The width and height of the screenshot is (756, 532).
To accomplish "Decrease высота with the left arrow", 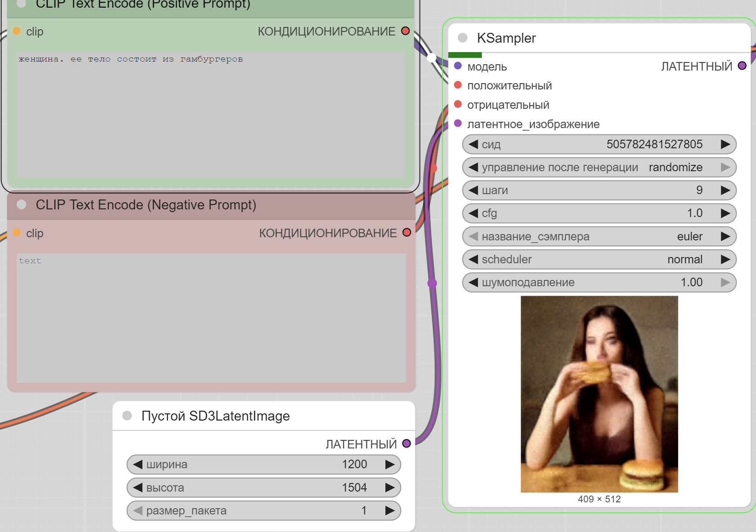I will point(138,488).
